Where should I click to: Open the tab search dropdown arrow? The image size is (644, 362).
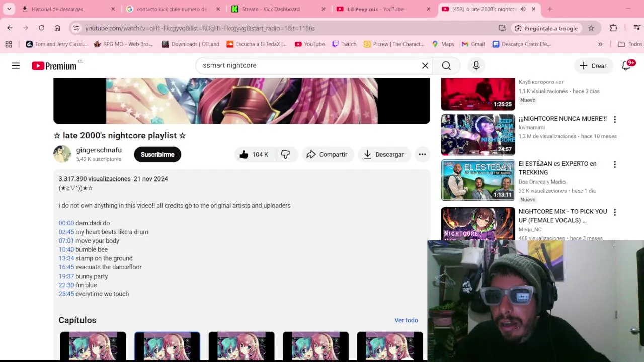pyautogui.click(x=9, y=9)
